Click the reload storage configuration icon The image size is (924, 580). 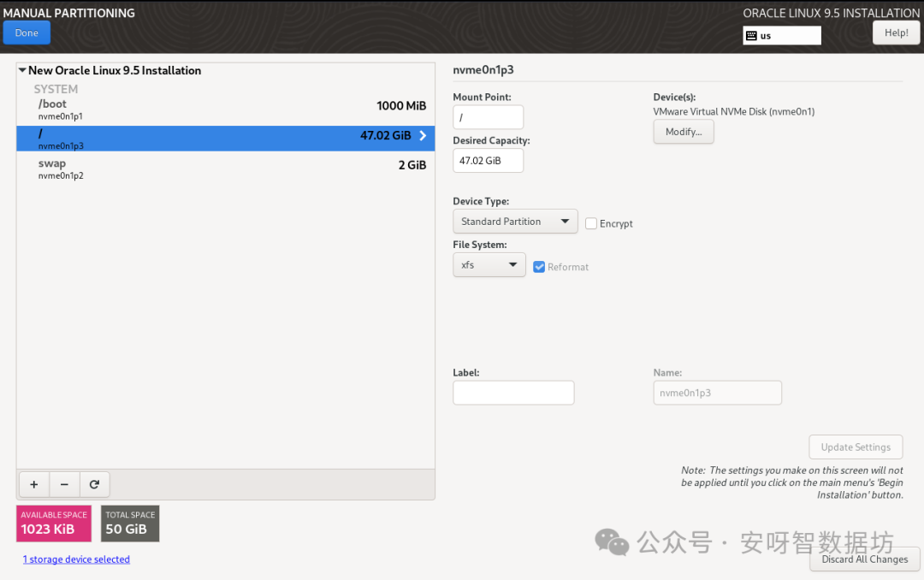coord(94,484)
